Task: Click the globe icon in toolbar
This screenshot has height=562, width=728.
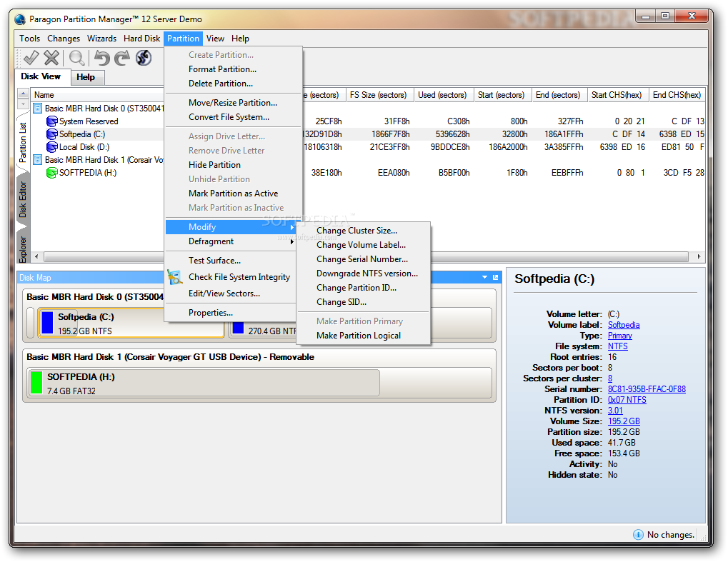Action: 144,58
